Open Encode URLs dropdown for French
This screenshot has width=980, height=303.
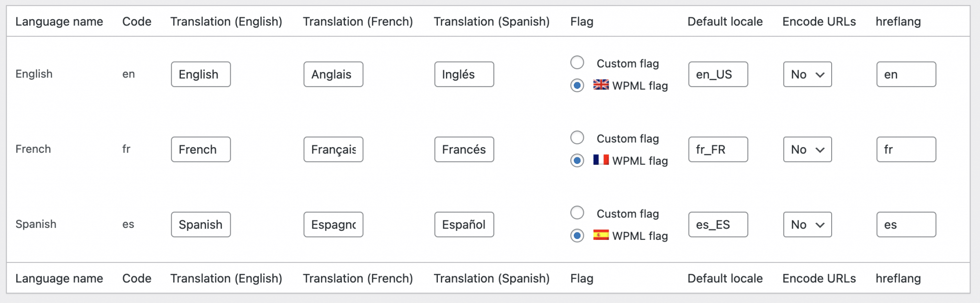click(x=807, y=149)
